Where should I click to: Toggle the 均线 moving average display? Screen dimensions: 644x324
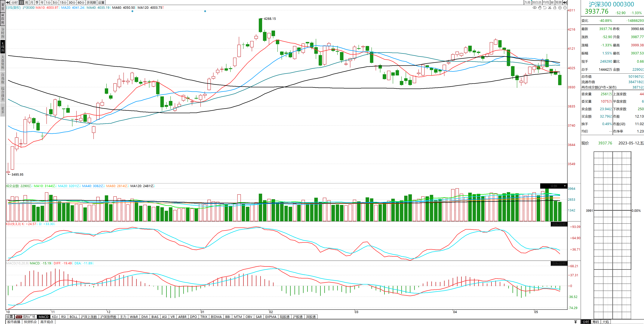pos(546,2)
